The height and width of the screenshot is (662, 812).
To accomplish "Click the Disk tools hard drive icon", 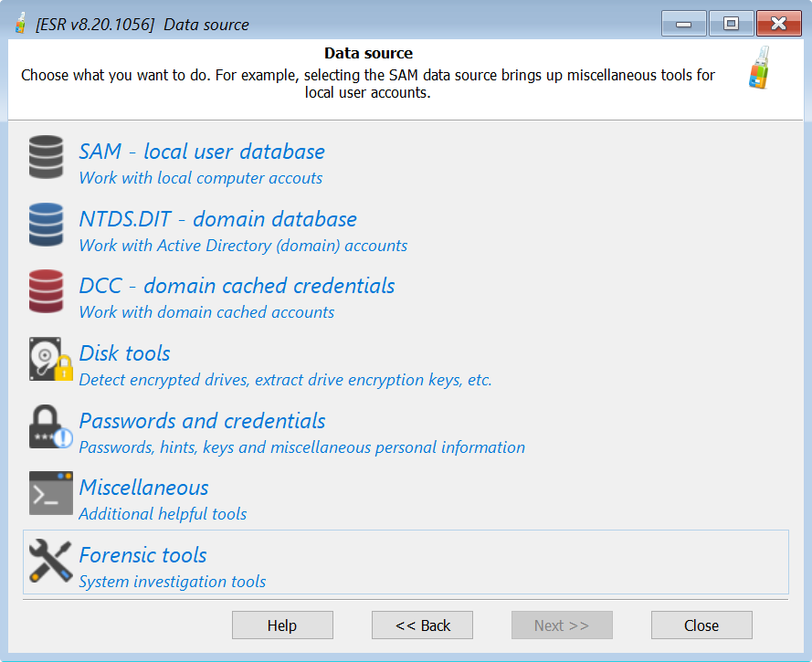I will [x=49, y=359].
